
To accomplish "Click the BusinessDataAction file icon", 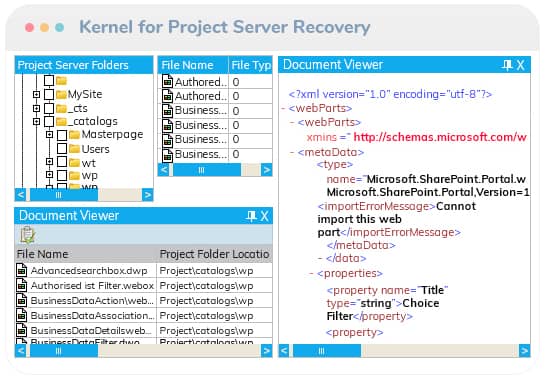I will point(22,300).
